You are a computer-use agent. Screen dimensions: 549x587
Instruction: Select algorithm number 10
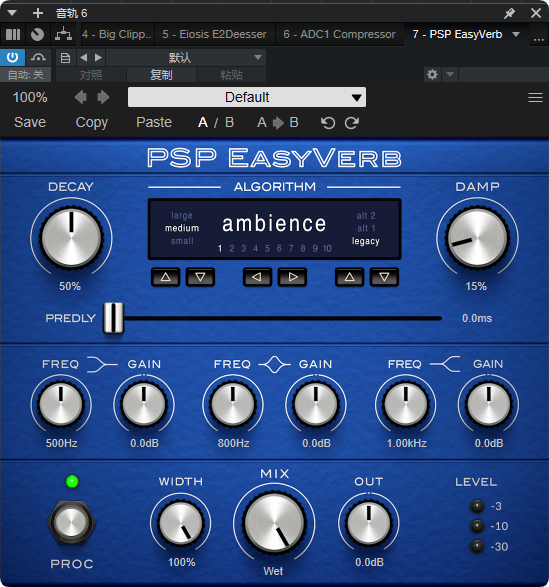click(x=327, y=249)
